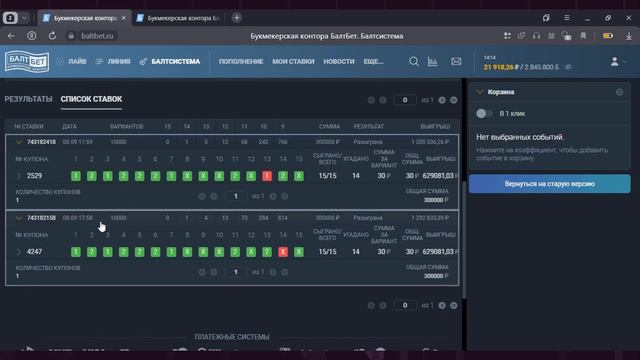Open the НОВОСТИ page
640x360 pixels.
point(339,61)
